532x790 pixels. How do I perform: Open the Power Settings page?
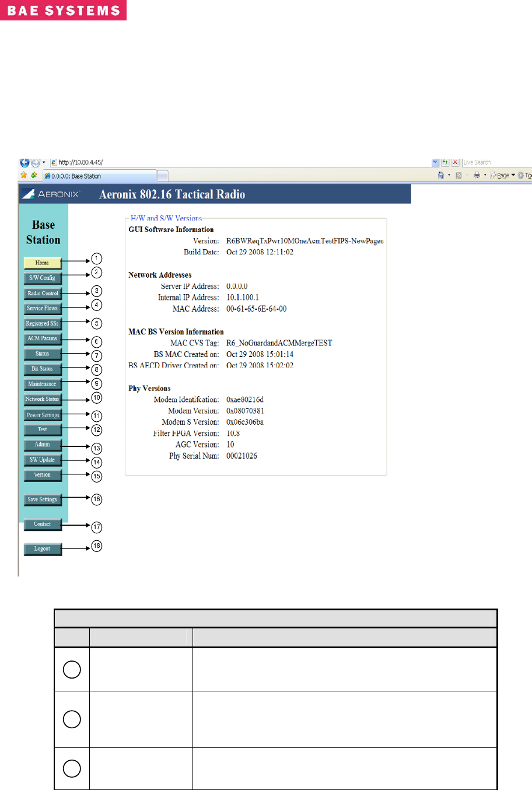coord(42,415)
